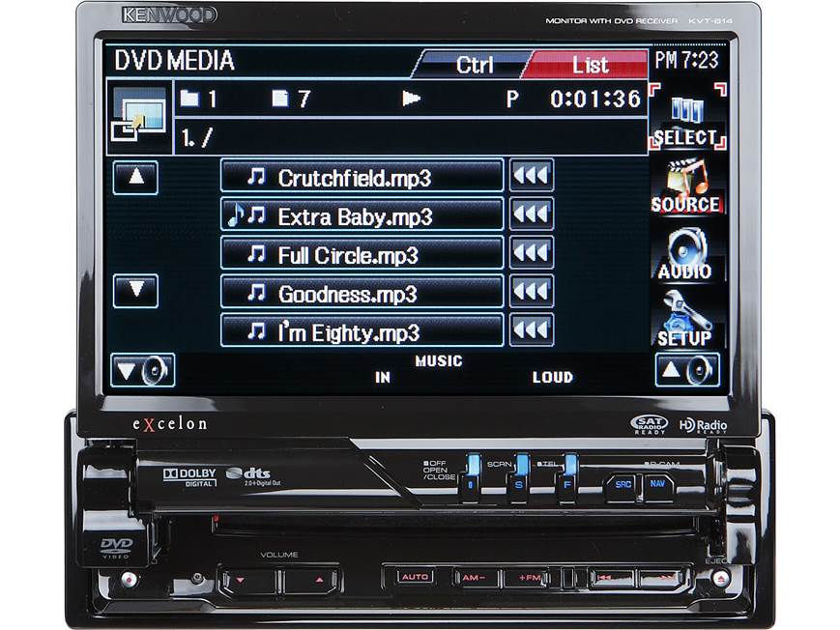Image resolution: width=840 pixels, height=630 pixels.
Task: Lower volume with on-screen speaker down button
Action: tap(142, 370)
